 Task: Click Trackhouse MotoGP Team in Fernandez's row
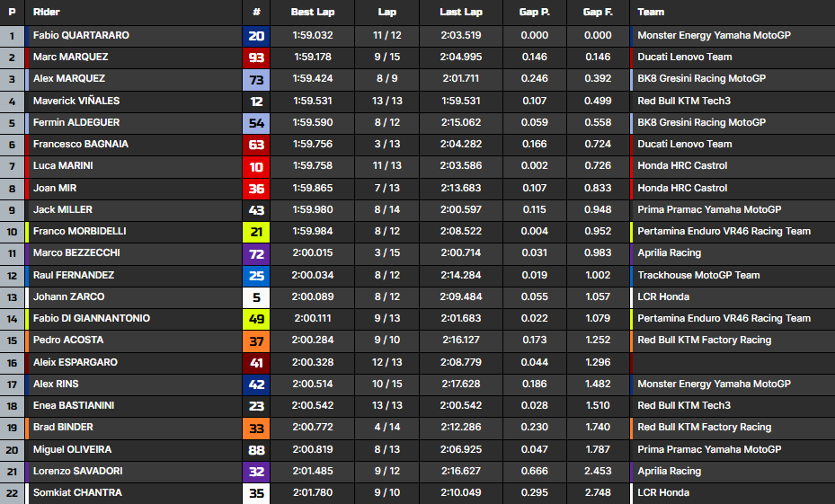pyautogui.click(x=698, y=276)
